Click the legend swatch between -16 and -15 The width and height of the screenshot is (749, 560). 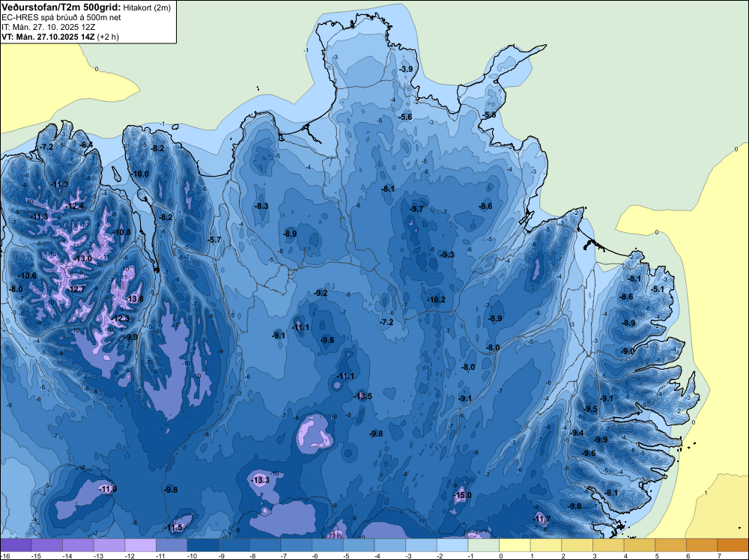(x=16, y=545)
